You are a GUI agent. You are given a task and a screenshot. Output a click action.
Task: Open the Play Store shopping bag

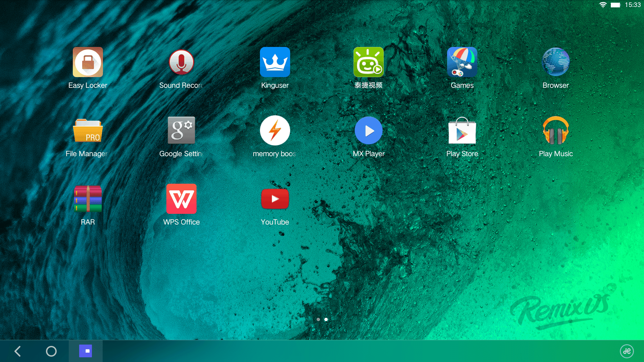click(462, 130)
